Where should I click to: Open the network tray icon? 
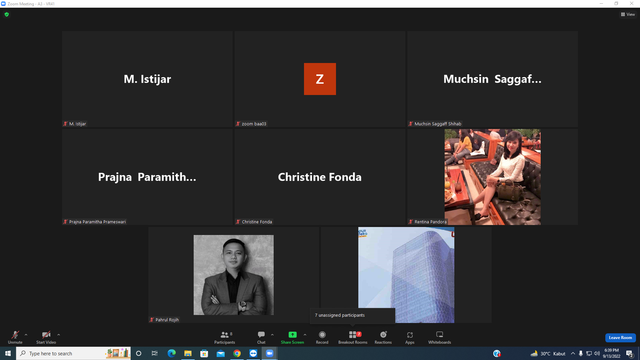589,353
